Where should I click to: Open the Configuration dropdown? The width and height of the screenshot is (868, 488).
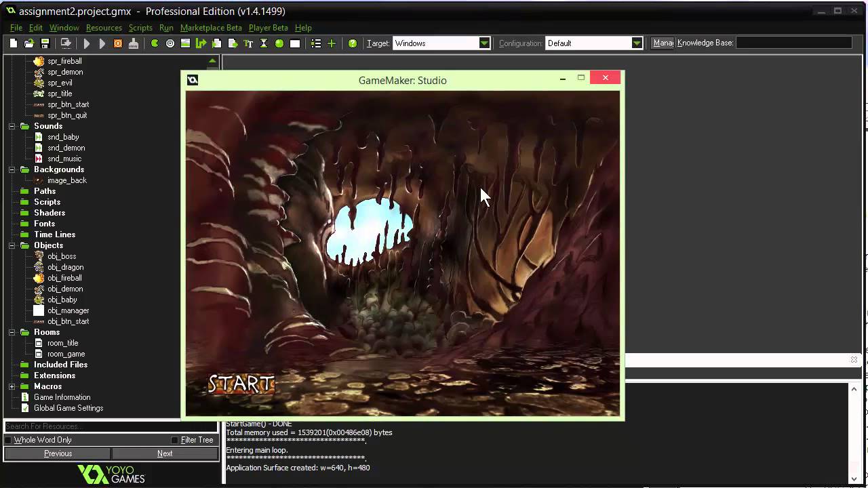point(637,43)
